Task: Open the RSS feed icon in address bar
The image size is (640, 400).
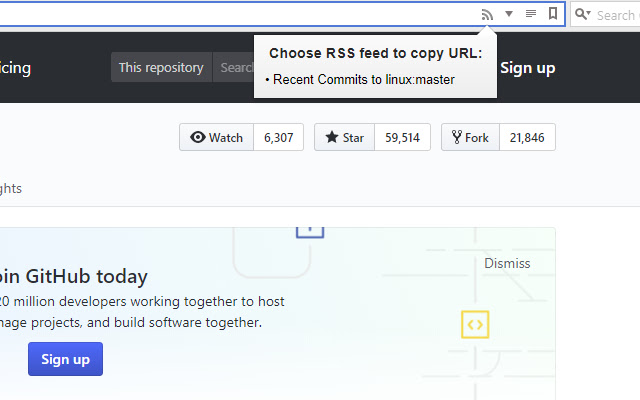Action: (487, 15)
